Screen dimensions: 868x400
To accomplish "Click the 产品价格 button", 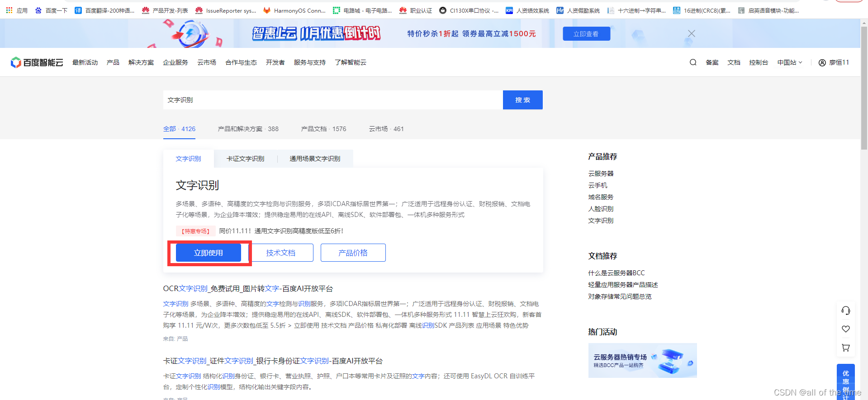I will (353, 253).
